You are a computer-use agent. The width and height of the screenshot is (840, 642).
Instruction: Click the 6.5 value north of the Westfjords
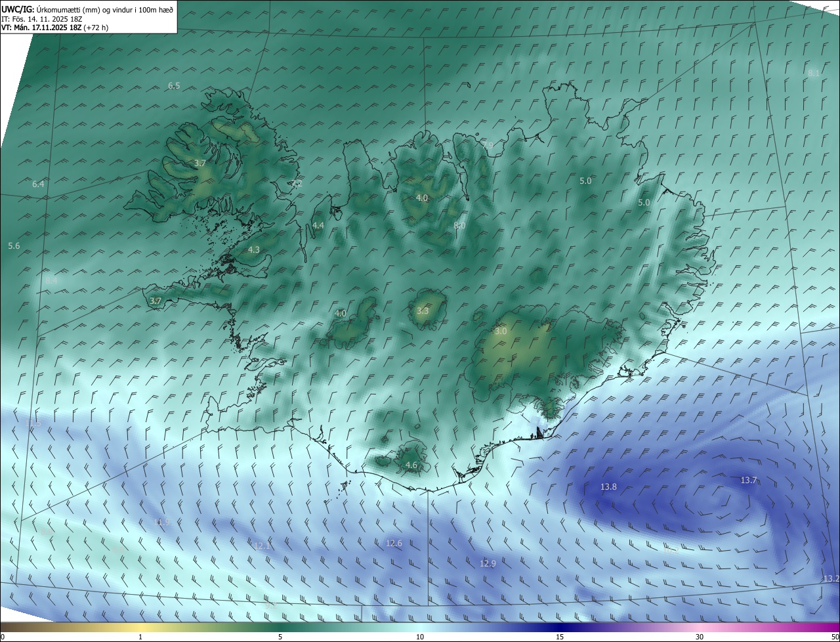click(174, 86)
